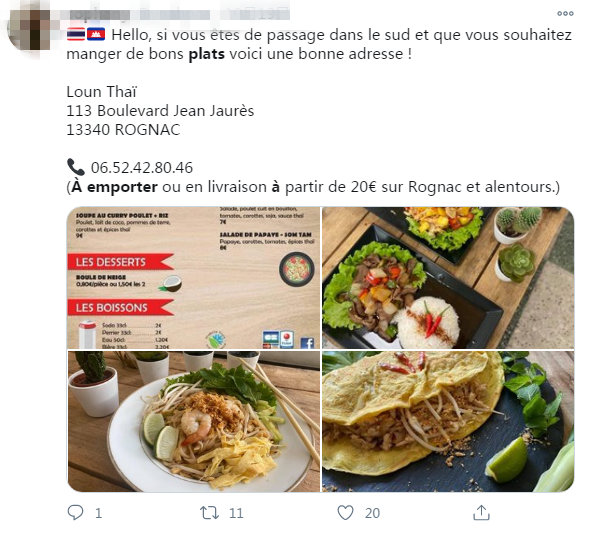
Task: Click the like count 20
Action: click(x=372, y=513)
